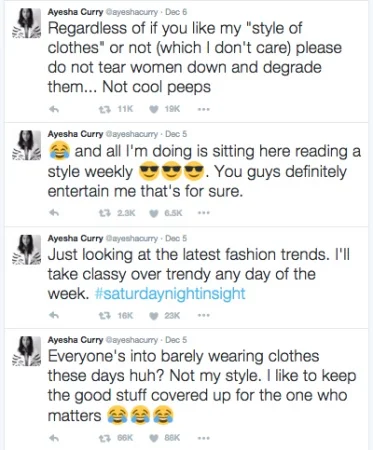Open more options on the "Not cool peeps" tweet
Image resolution: width=373 pixels, height=450 pixels.
pos(203,109)
